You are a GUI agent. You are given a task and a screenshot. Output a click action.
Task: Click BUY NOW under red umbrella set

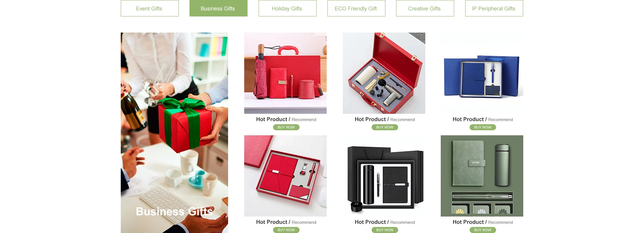[x=286, y=127]
